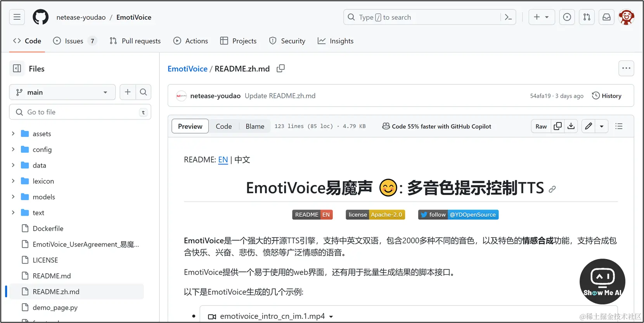Open the Insights tab
This screenshot has height=323, width=644.
pos(336,41)
